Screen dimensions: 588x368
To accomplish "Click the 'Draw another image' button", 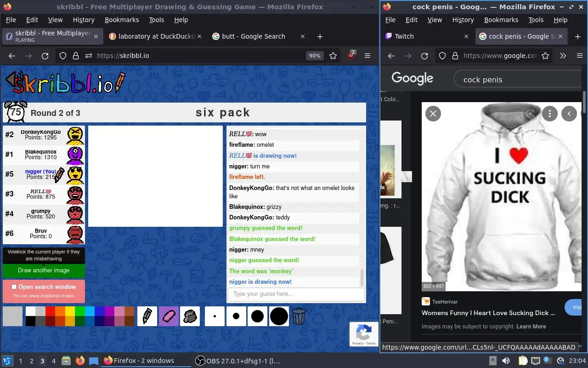I will click(44, 270).
